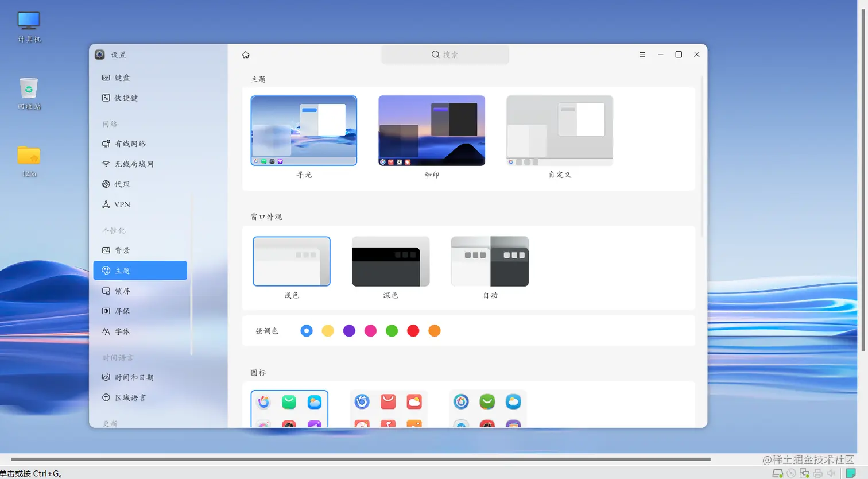The image size is (868, 479).
Task: Open the 屏保 screensaver page
Action: pyautogui.click(x=140, y=311)
